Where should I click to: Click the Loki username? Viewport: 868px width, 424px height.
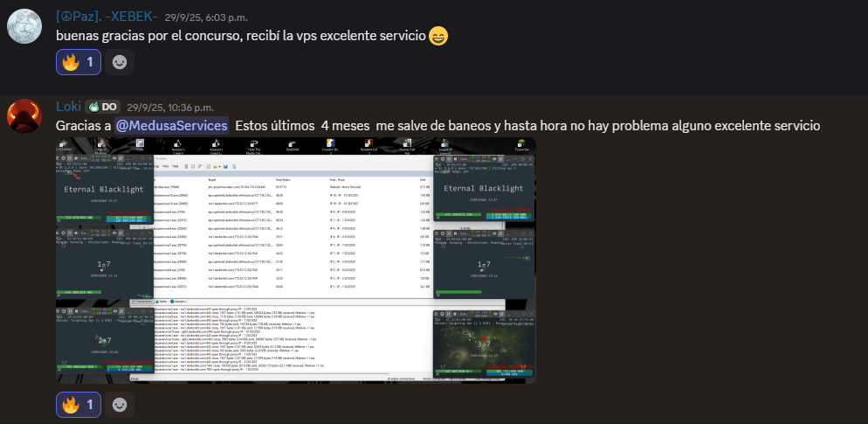click(x=68, y=107)
